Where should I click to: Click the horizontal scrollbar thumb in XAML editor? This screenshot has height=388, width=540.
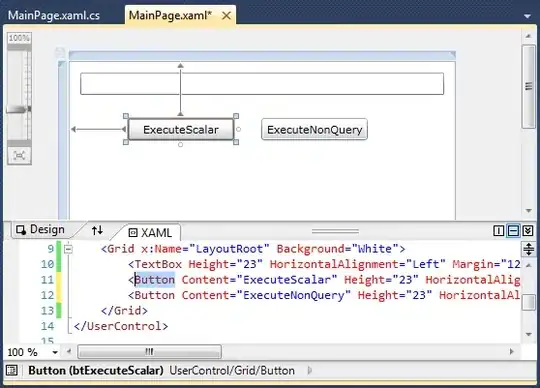click(149, 352)
